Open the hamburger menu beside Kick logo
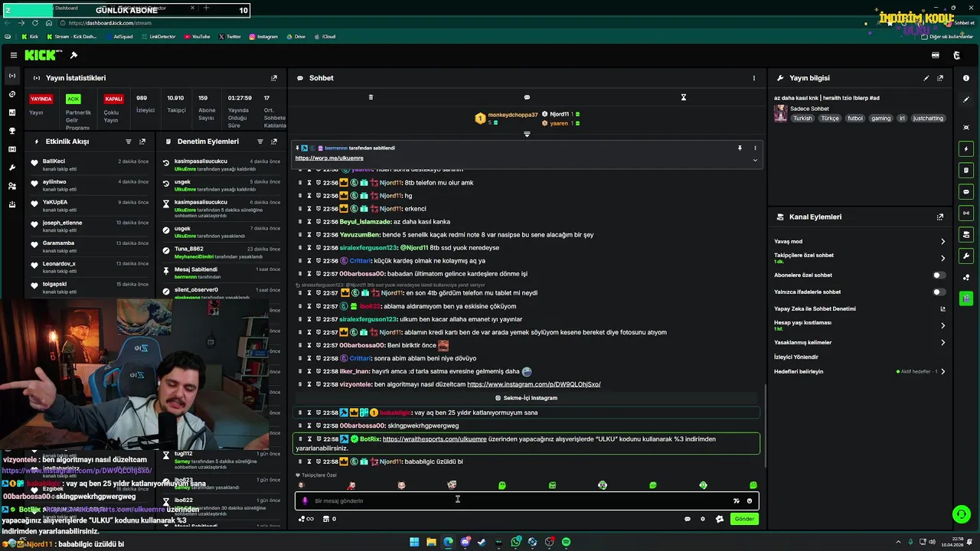Image resolution: width=980 pixels, height=551 pixels. (x=14, y=55)
